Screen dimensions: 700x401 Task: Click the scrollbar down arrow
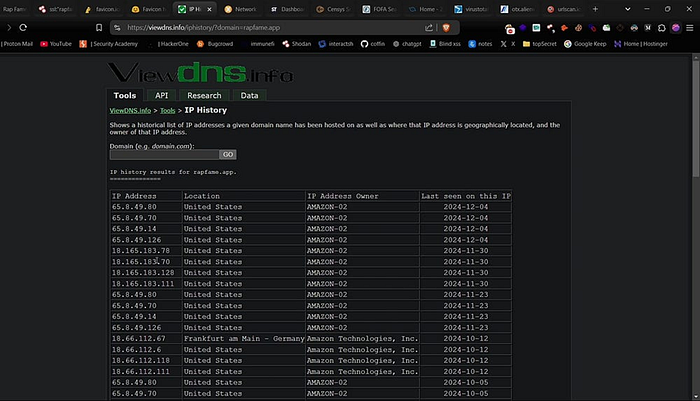[x=696, y=397]
